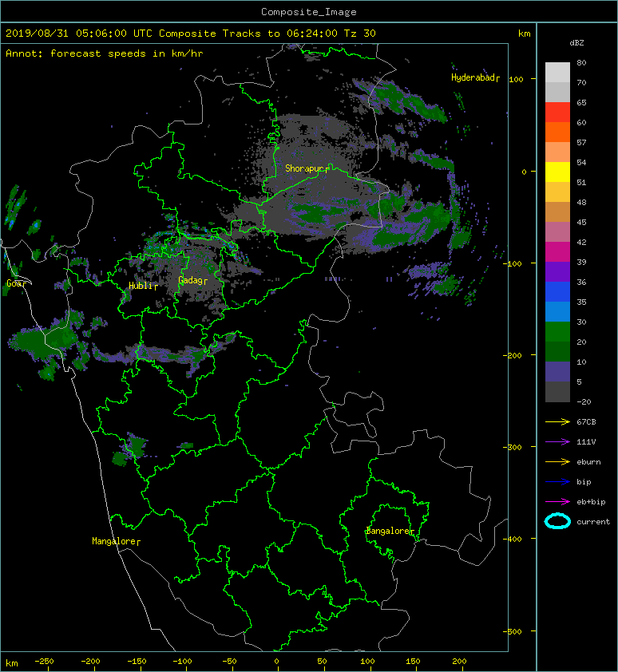This screenshot has width=618, height=672.
Task: Click the Hubli city label
Action: [x=143, y=286]
